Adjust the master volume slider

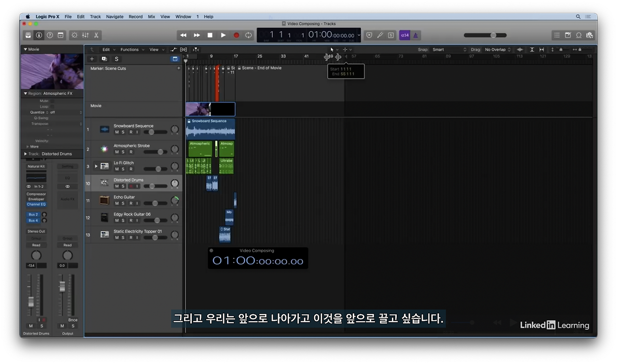tap(485, 35)
